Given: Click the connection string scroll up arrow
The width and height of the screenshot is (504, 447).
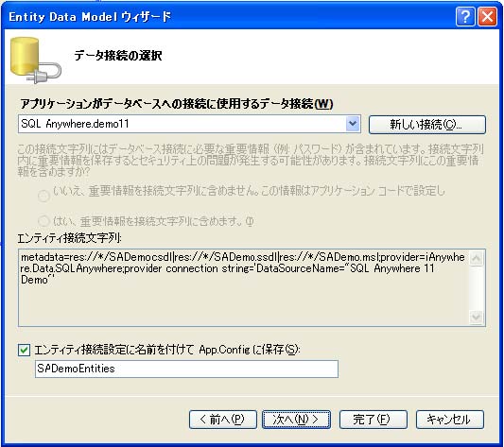Looking at the screenshot, I should (476, 258).
